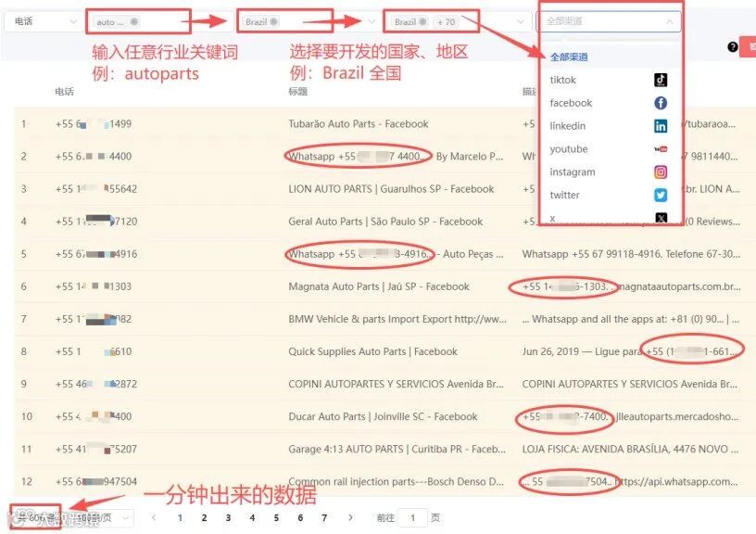756x534 pixels.
Task: Click phone number ending 947504 in row 12
Action: click(96, 481)
